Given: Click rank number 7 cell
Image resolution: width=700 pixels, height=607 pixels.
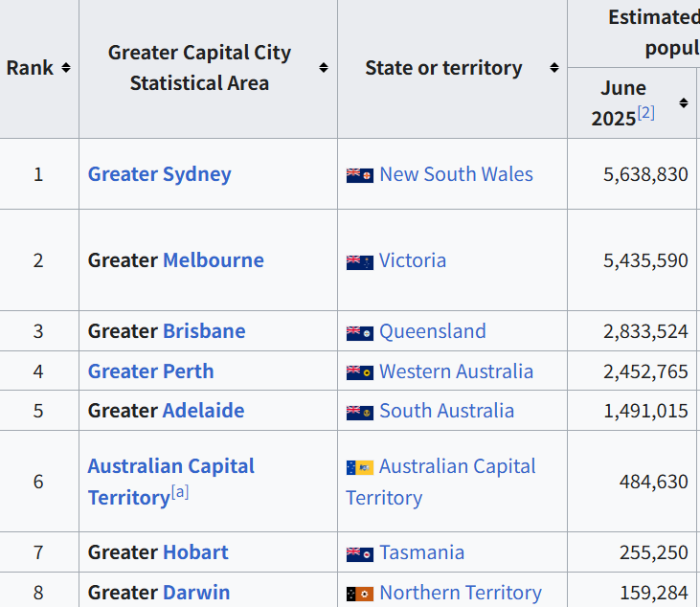Looking at the screenshot, I should click(38, 552).
